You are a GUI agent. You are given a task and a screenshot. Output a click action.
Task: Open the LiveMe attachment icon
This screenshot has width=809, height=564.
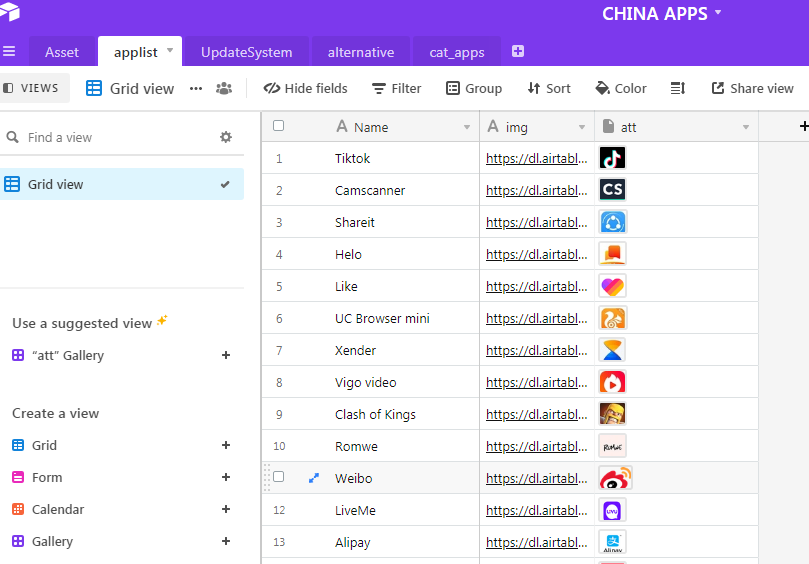click(612, 510)
